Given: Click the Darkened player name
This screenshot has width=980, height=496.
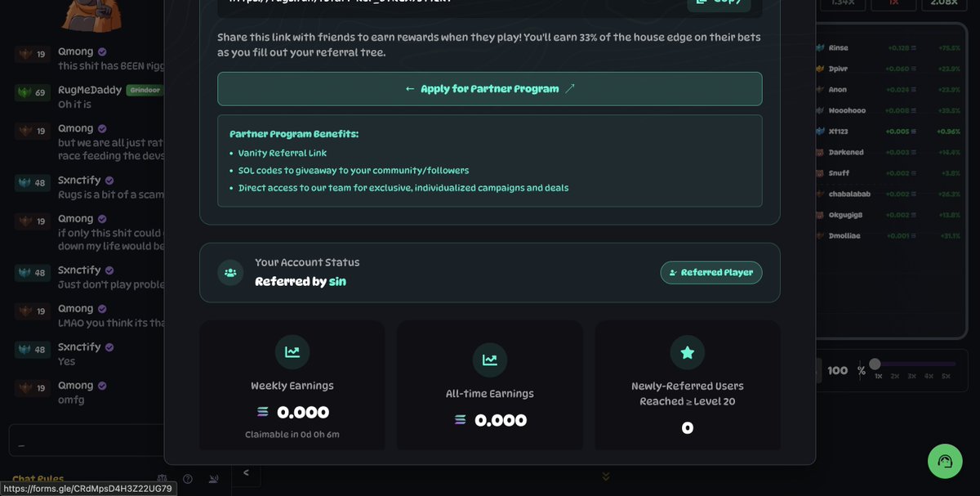Looking at the screenshot, I should (845, 152).
